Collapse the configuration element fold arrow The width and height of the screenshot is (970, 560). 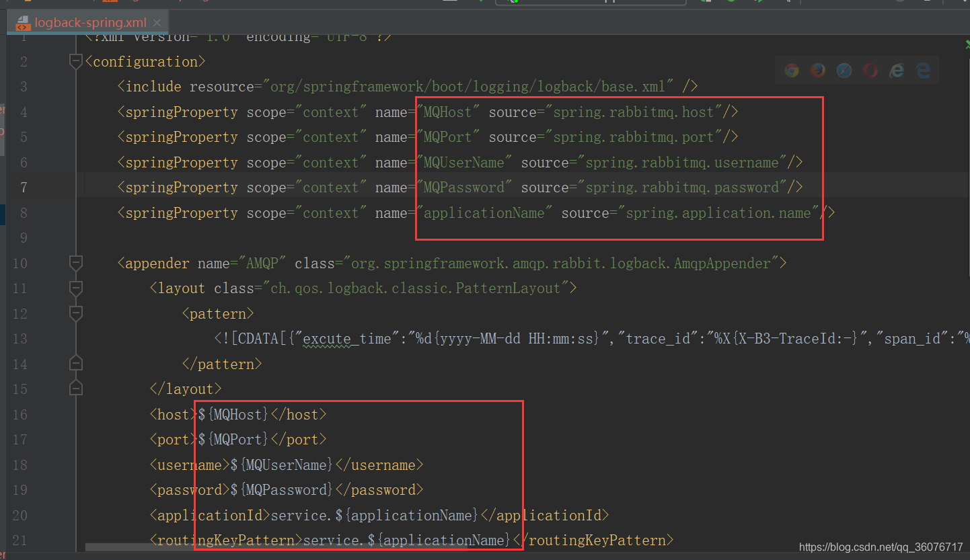pos(75,61)
